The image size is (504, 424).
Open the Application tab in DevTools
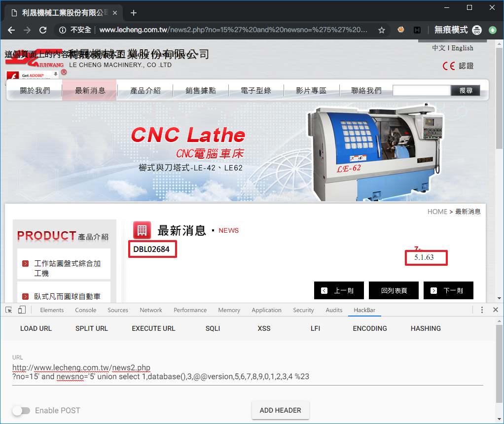click(x=266, y=310)
